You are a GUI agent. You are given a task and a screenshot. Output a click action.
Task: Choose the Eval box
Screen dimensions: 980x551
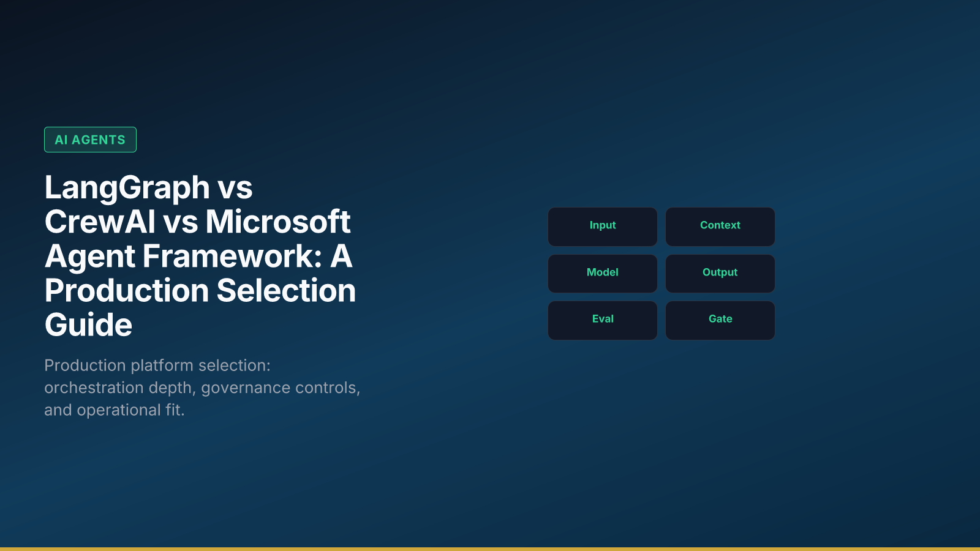tap(603, 320)
